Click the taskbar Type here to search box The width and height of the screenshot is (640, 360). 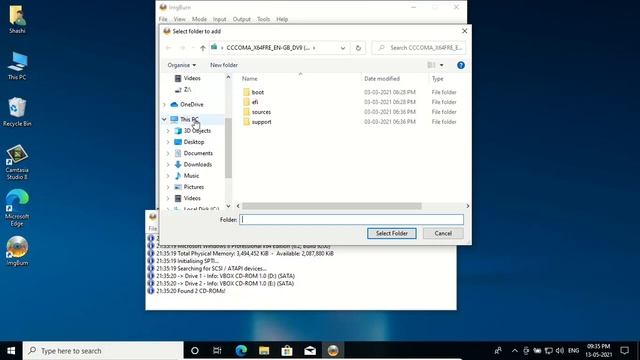point(103,351)
